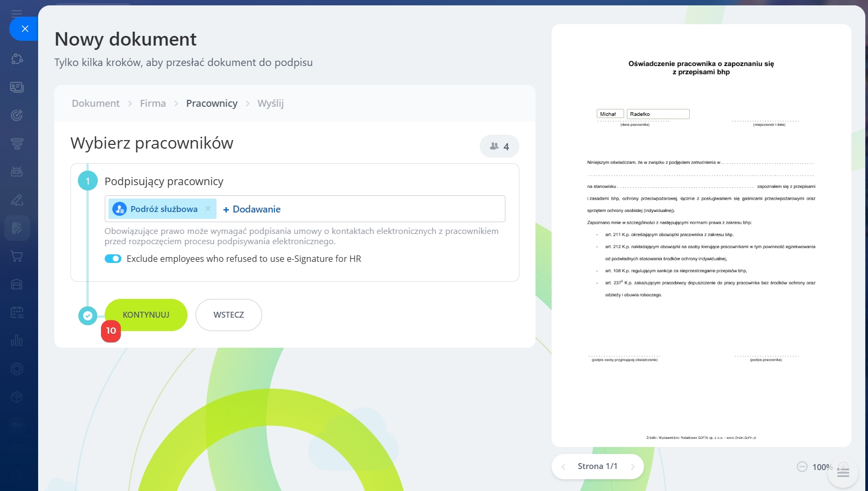The width and height of the screenshot is (868, 491).
Task: Open the news feed card icon in sidebar
Action: (17, 87)
